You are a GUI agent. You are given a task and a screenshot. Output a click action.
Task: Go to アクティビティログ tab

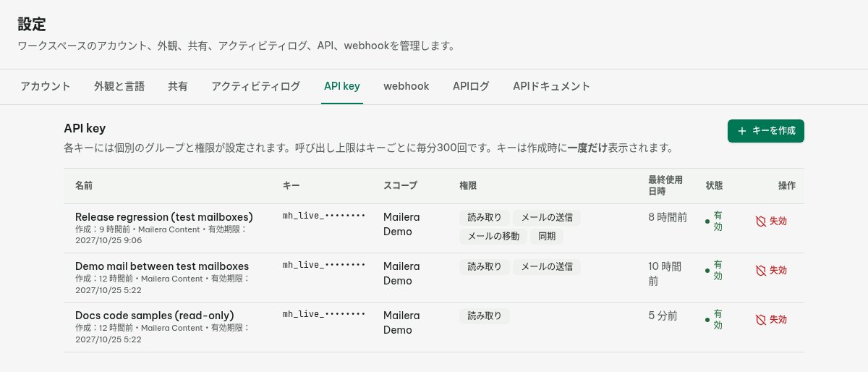click(x=256, y=86)
